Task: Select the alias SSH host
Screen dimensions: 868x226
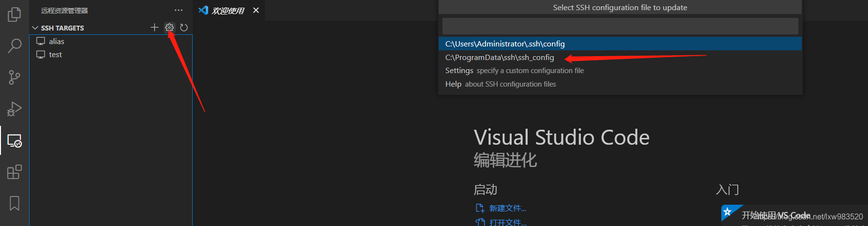Action: click(x=111, y=41)
